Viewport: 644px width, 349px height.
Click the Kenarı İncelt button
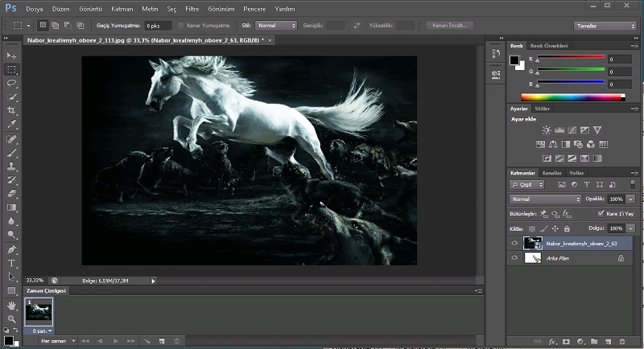click(x=449, y=26)
